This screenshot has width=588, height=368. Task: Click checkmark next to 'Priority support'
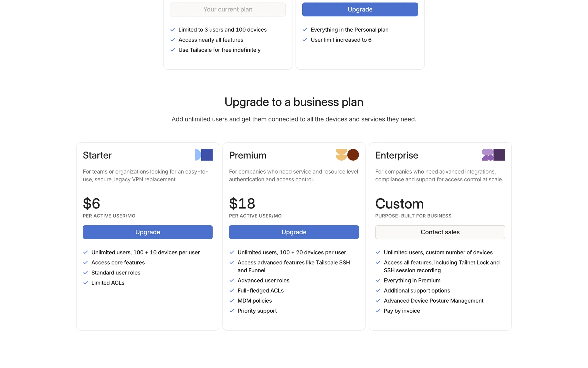click(232, 311)
